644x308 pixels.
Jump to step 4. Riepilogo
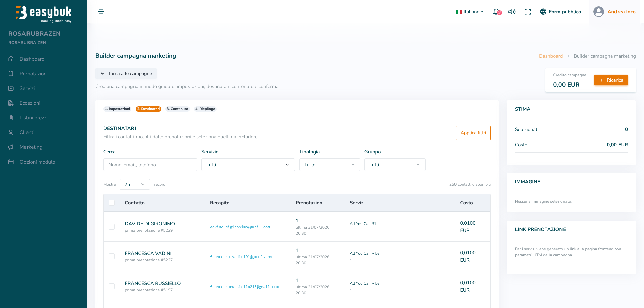(x=205, y=109)
